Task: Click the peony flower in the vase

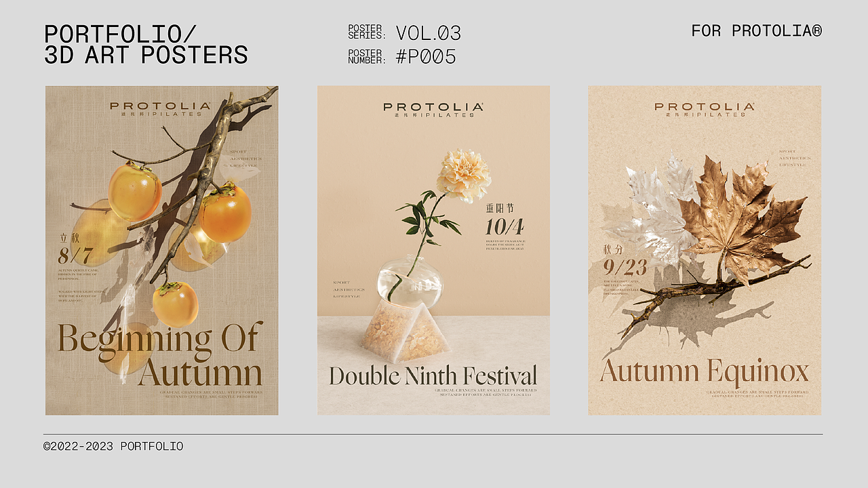Action: click(x=464, y=176)
